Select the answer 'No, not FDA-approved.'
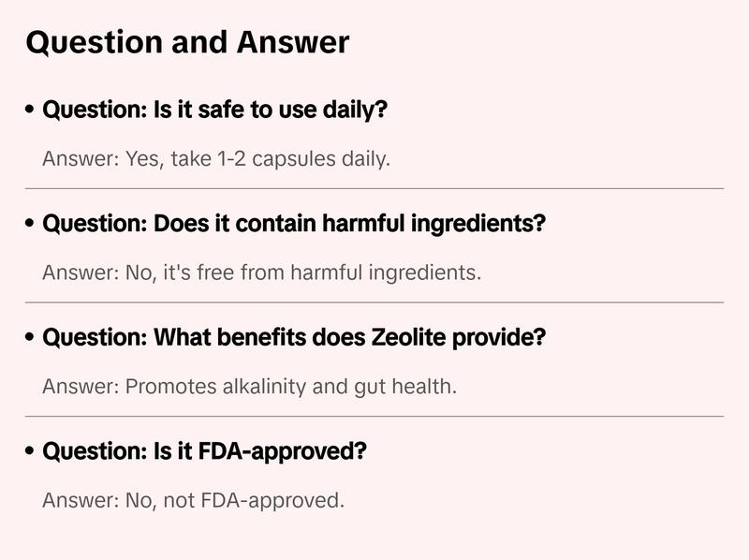749x560 pixels. point(193,500)
